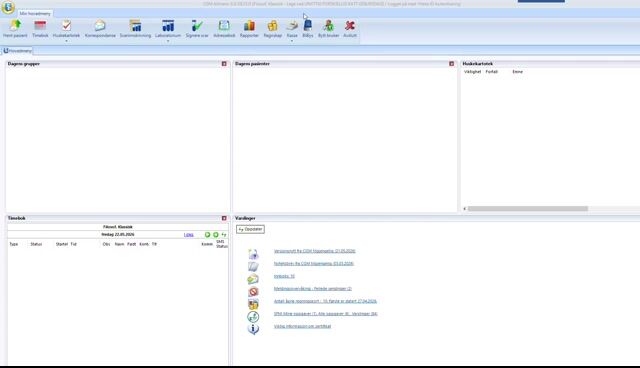
Task: Click the Lokal link in Timebok
Action: pyautogui.click(x=189, y=235)
